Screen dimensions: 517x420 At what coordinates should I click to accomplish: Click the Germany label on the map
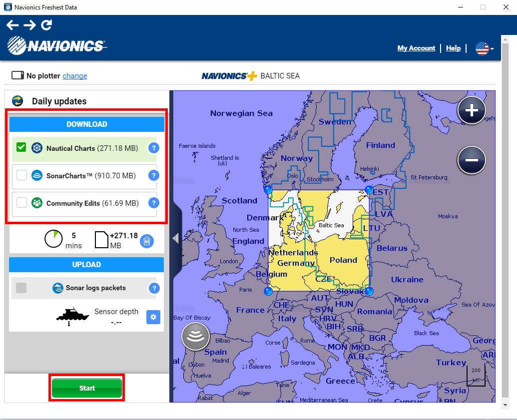(296, 263)
